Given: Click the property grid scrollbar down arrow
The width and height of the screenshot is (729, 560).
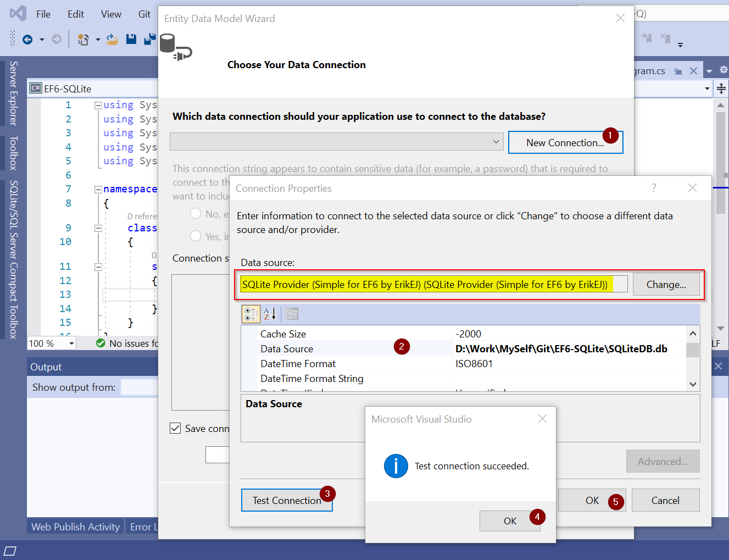Looking at the screenshot, I should [693, 384].
